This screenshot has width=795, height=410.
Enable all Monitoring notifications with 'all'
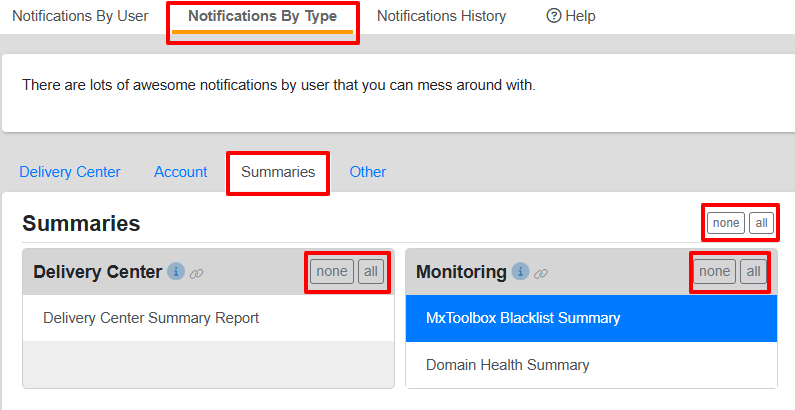tap(753, 272)
